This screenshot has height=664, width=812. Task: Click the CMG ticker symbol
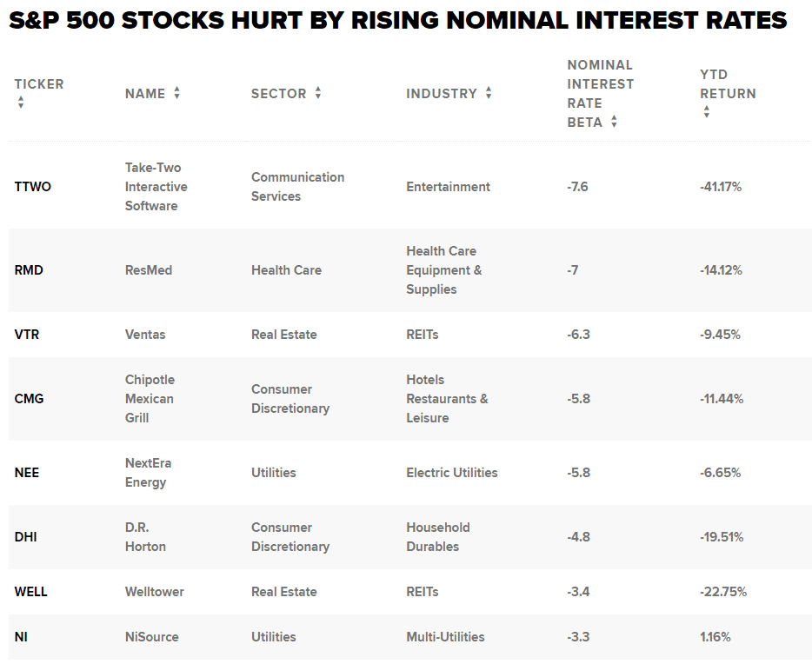pyautogui.click(x=29, y=399)
